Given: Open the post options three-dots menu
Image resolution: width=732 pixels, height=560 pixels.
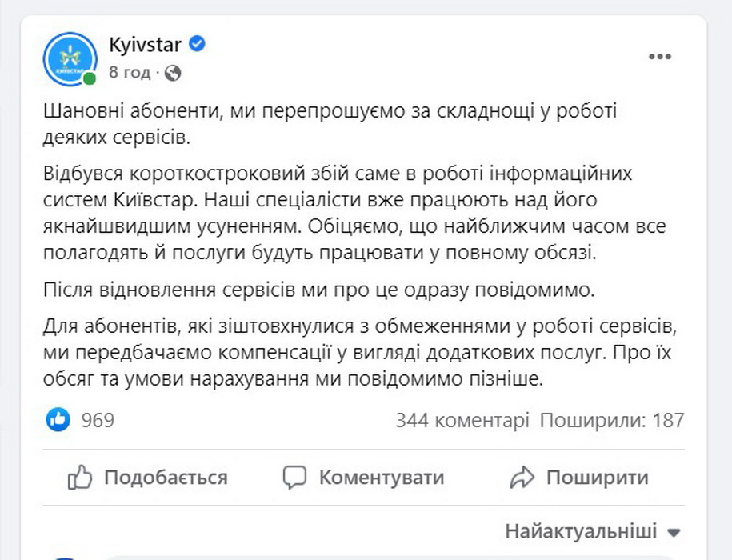Looking at the screenshot, I should tap(660, 57).
